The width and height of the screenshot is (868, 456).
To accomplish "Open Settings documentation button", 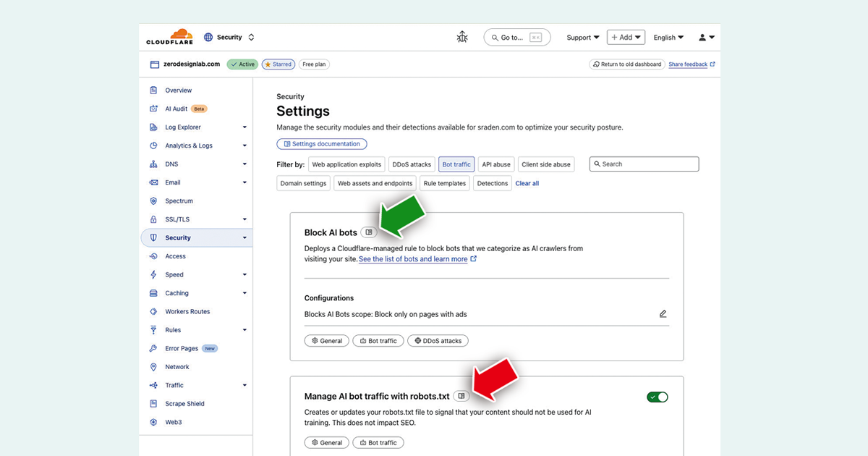I will [322, 144].
